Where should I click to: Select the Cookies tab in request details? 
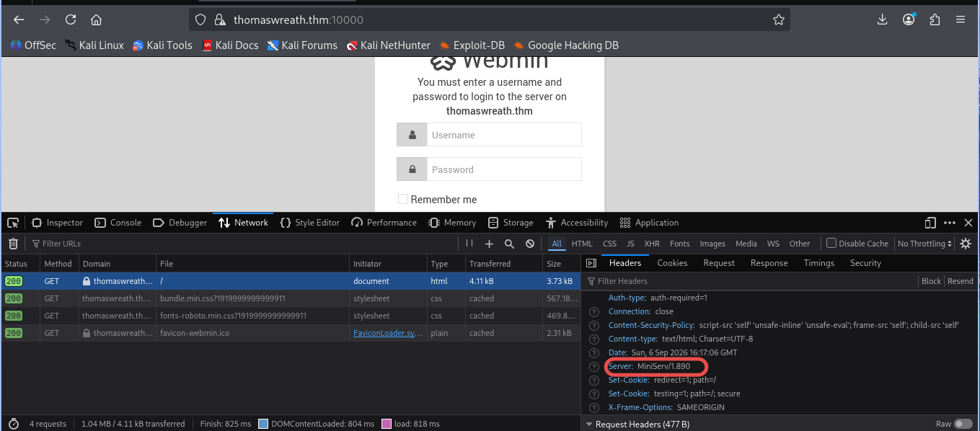(x=672, y=263)
